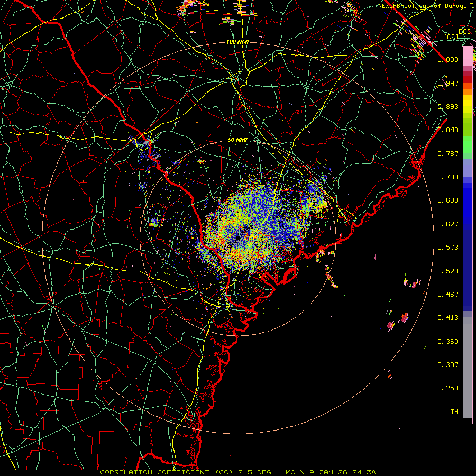Click the 0.787 scale value
This screenshot has width=476, height=476.
pyautogui.click(x=448, y=153)
